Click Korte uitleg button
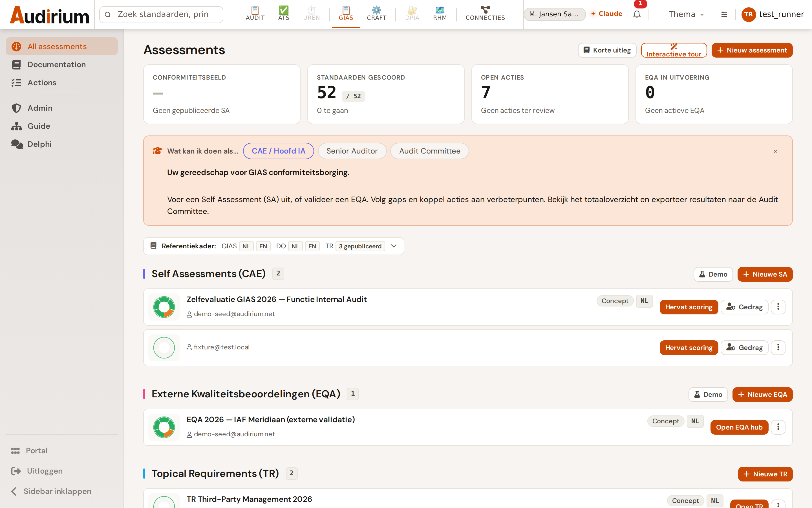The width and height of the screenshot is (812, 508). [x=607, y=51]
